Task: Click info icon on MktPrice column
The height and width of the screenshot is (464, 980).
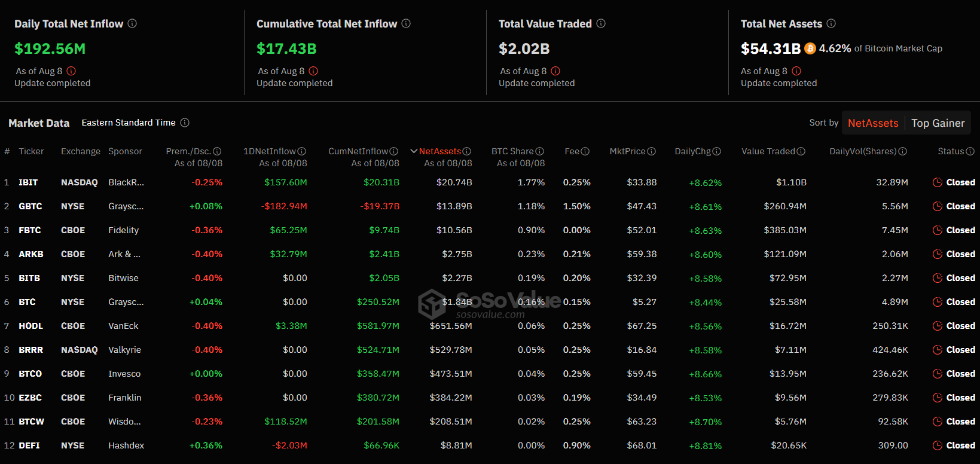Action: [x=652, y=151]
